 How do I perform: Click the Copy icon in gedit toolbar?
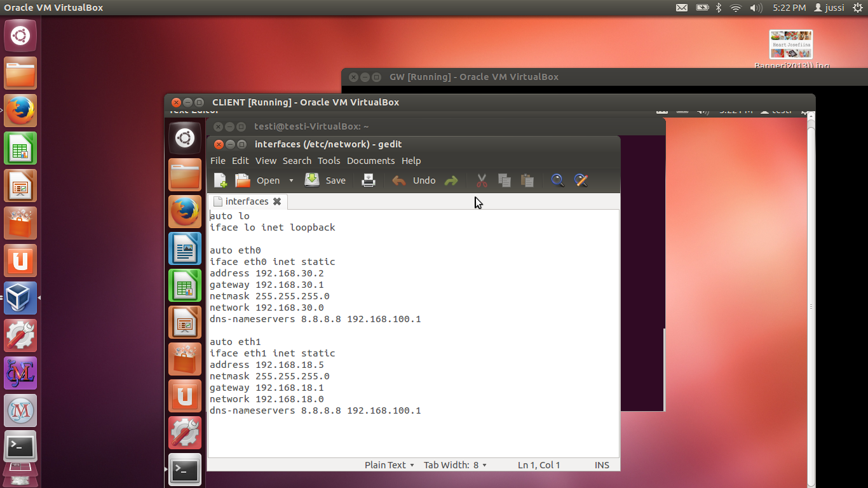pos(505,180)
